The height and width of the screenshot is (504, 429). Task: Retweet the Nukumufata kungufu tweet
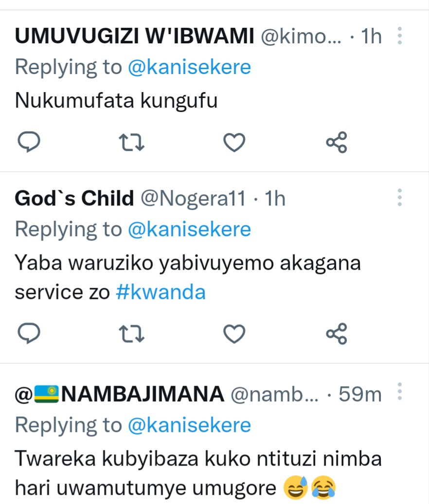click(x=133, y=142)
